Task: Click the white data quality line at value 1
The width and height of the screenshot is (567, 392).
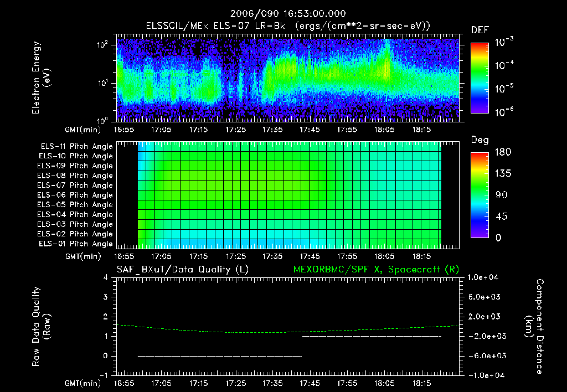Action: [372, 336]
